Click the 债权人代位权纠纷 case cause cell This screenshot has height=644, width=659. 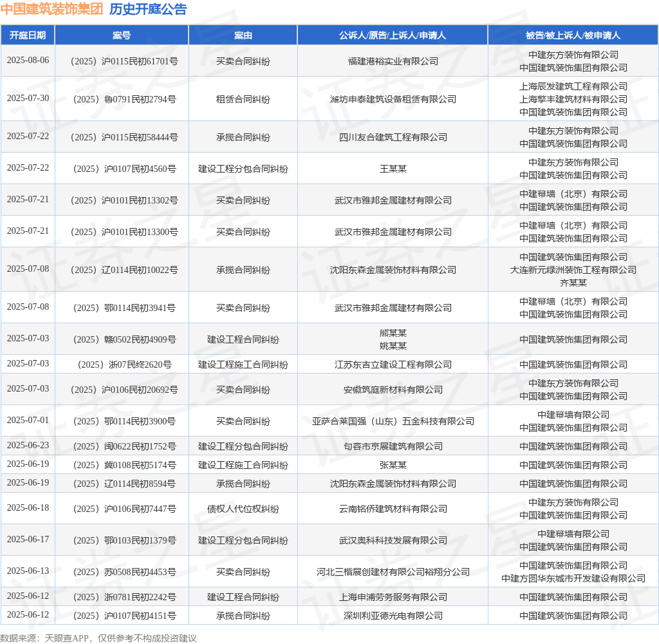[243, 509]
